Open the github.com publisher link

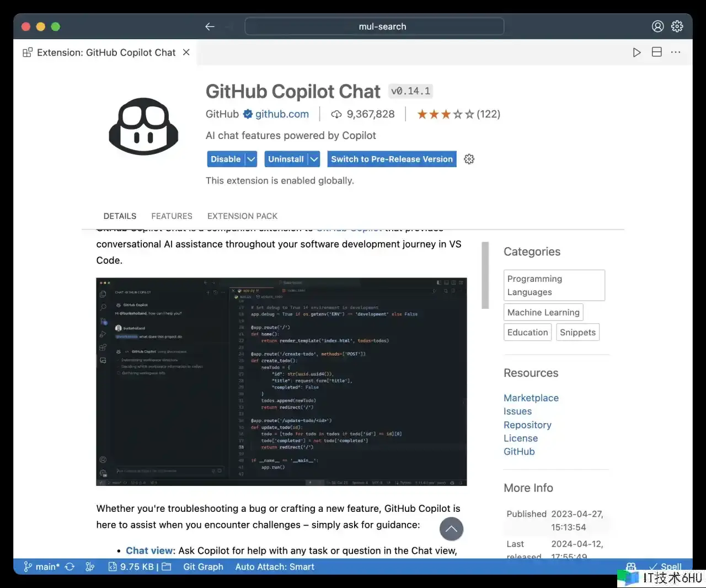pos(282,114)
